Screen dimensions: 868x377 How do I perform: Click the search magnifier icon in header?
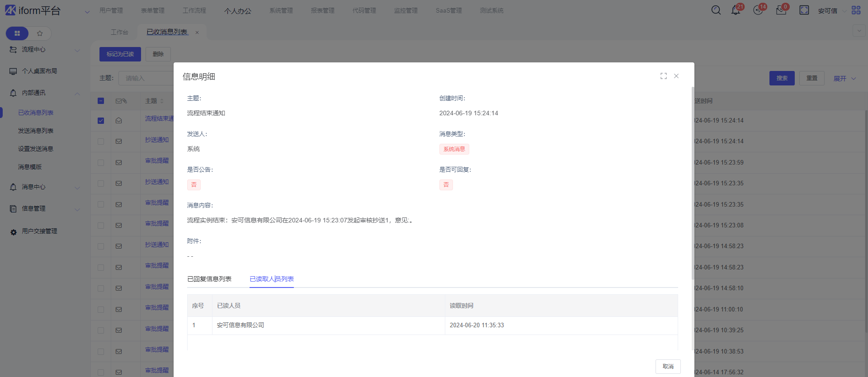click(716, 10)
